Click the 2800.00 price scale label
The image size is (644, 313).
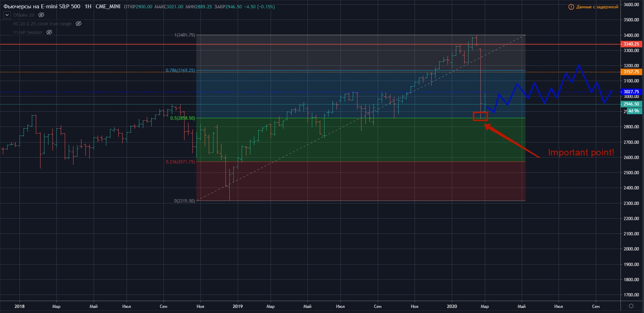coord(631,127)
